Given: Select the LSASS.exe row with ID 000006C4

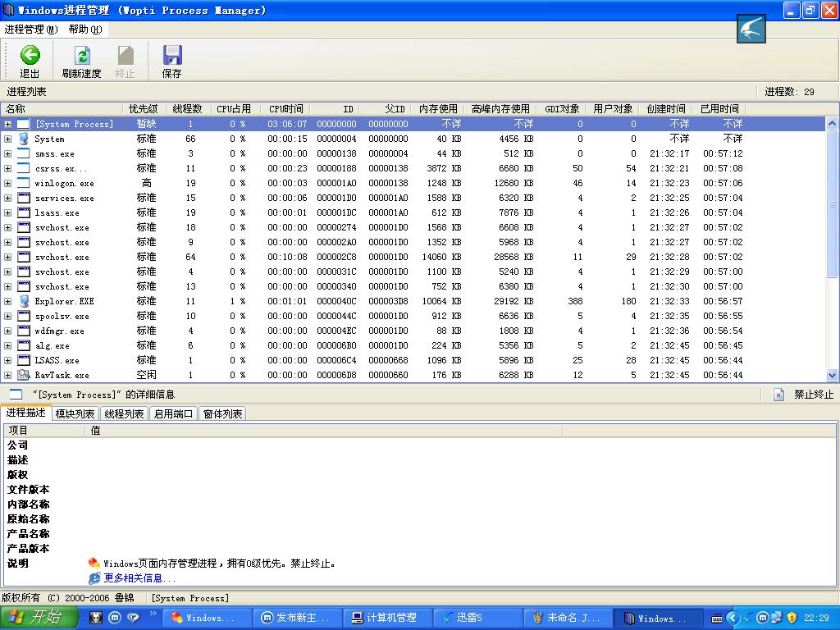Looking at the screenshot, I should (413, 361).
